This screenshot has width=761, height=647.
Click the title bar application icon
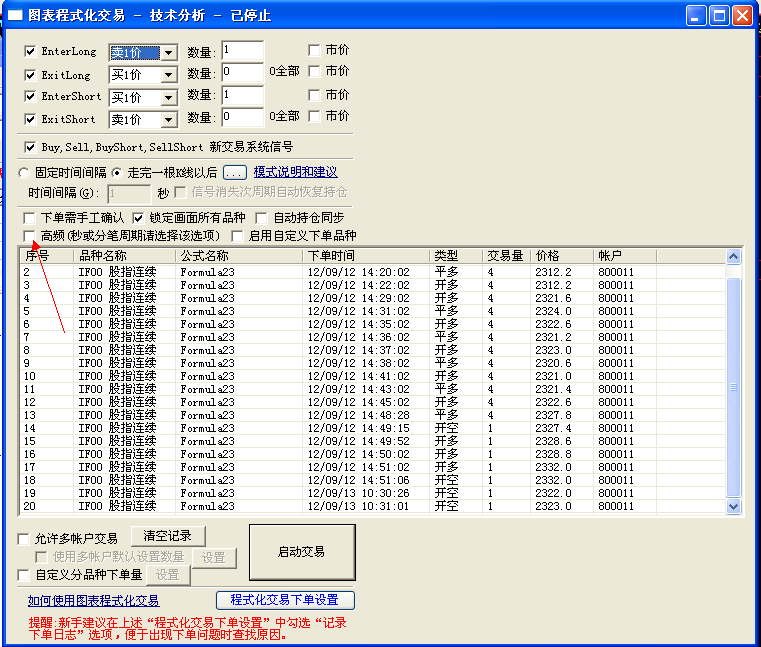coord(14,15)
